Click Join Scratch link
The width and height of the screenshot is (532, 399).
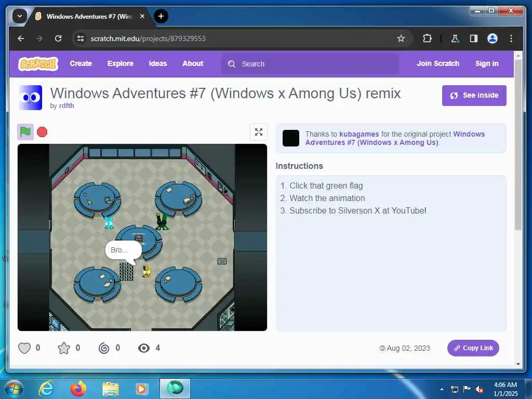(x=437, y=63)
